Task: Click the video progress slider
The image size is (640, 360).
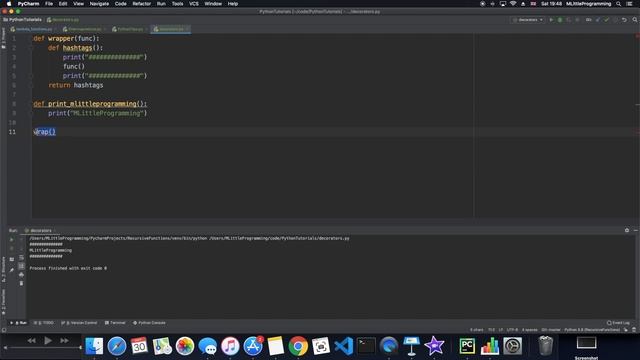Action: [x=44, y=348]
